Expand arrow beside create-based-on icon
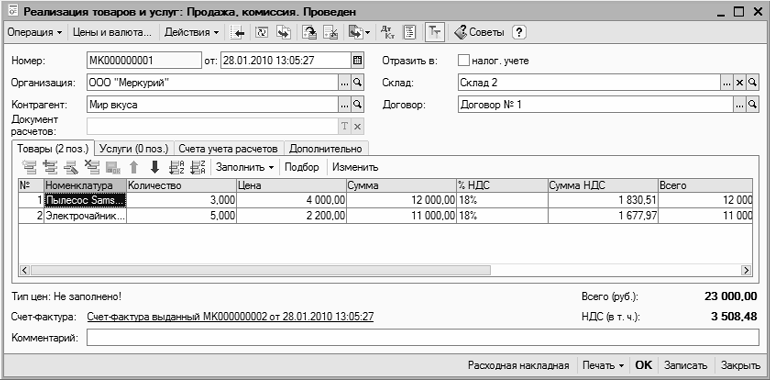 pyautogui.click(x=368, y=33)
